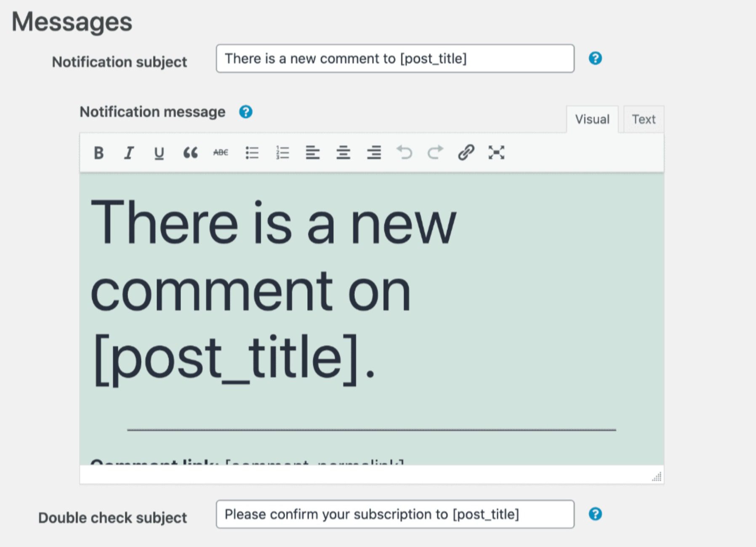Redo the last editor change
Screen dimensions: 756x547
pos(435,153)
